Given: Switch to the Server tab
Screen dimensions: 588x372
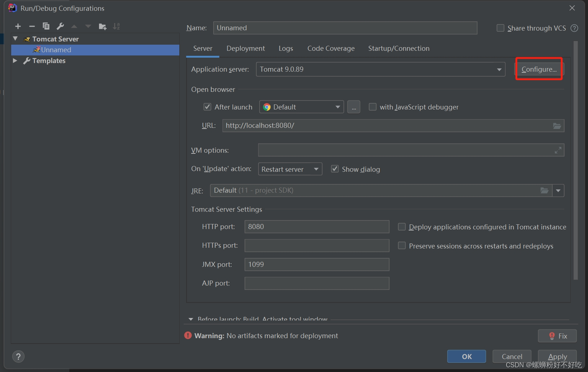Looking at the screenshot, I should [x=203, y=48].
